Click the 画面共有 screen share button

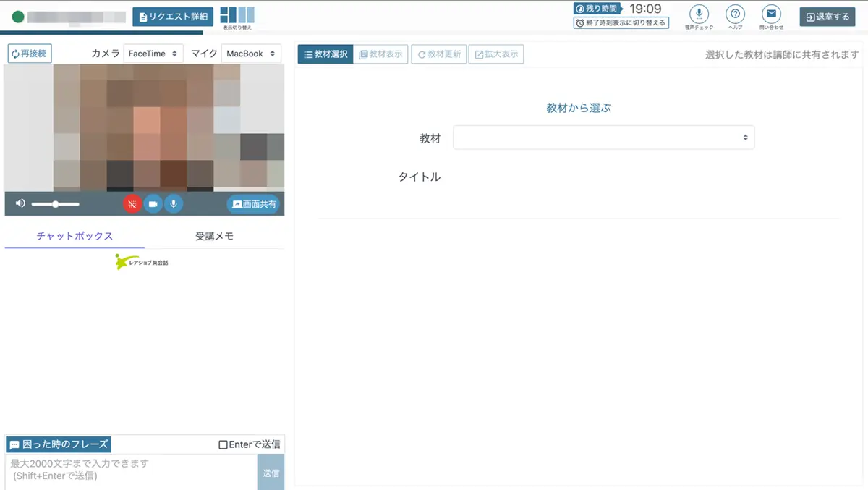(255, 204)
